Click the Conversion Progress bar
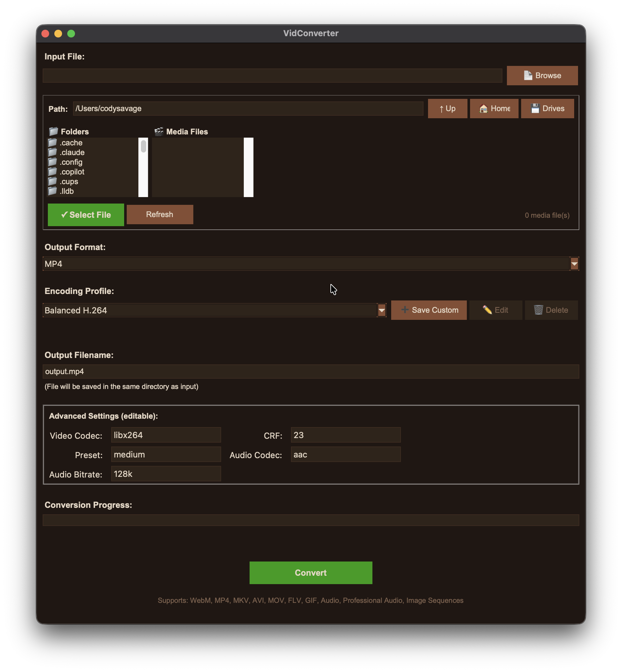 [x=311, y=520]
